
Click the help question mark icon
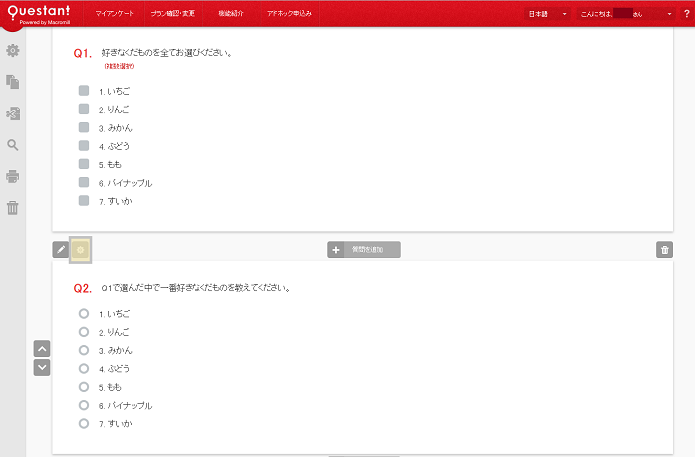click(x=687, y=14)
